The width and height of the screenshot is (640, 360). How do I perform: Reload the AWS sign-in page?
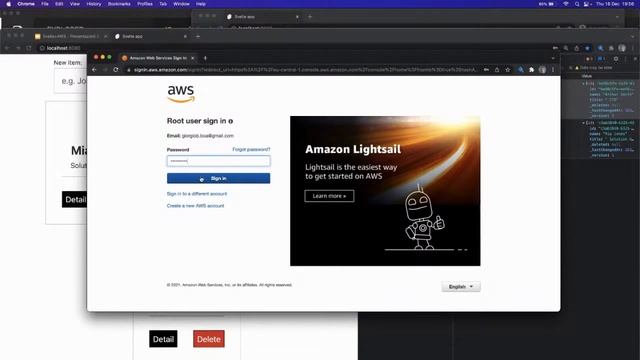pos(116,70)
